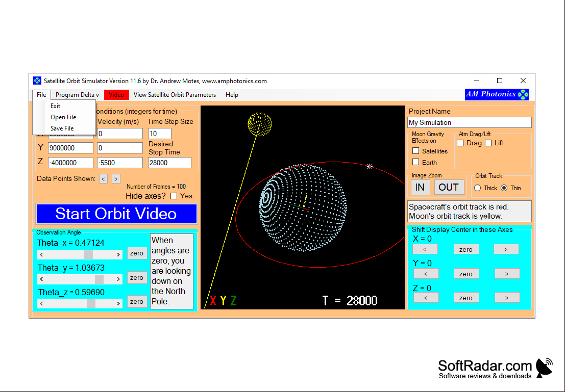Image resolution: width=565 pixels, height=392 pixels.
Task: Enable Moon gravity effects on Earth
Action: 416,162
